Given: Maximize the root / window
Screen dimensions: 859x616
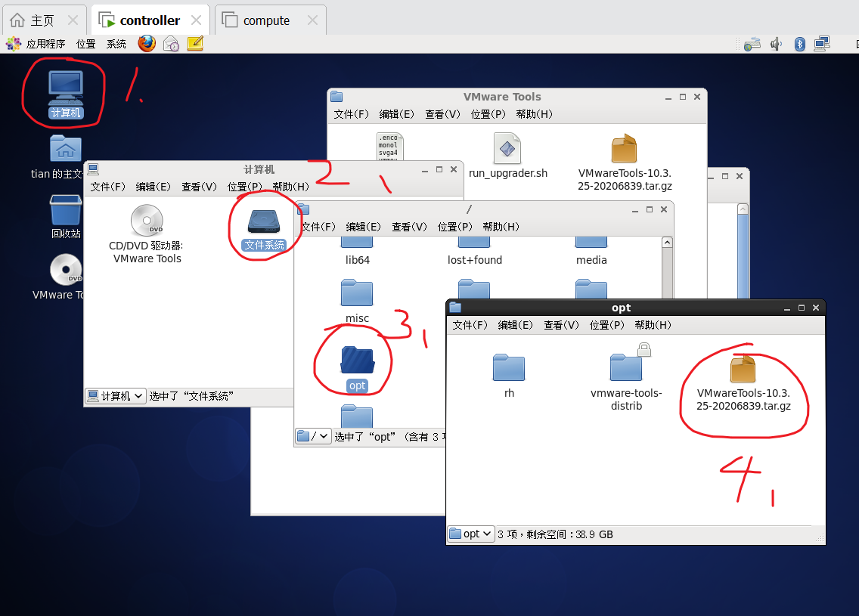Looking at the screenshot, I should pyautogui.click(x=650, y=209).
